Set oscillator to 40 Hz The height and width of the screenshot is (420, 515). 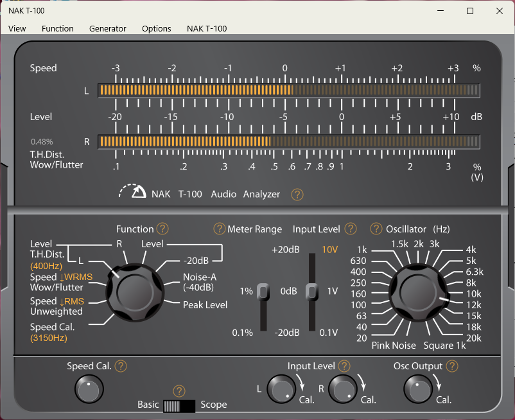tap(362, 327)
